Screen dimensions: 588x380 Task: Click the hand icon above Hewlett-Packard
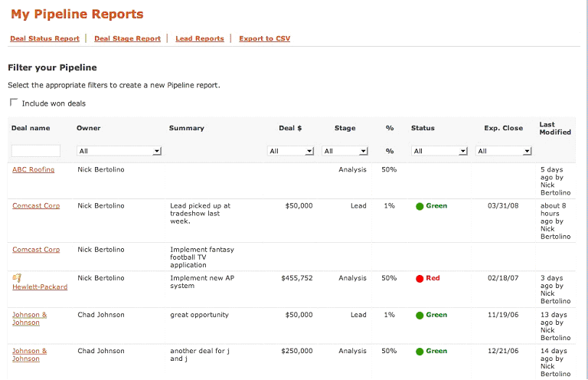(17, 278)
